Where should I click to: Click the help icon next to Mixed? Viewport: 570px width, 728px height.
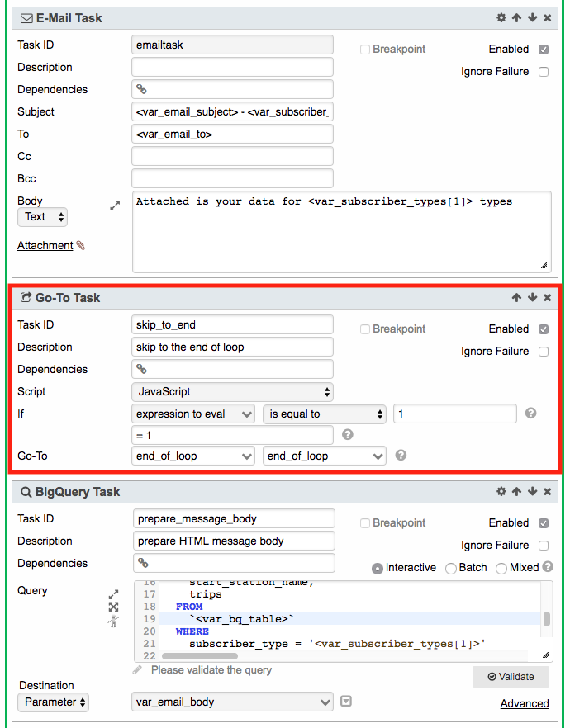click(547, 567)
